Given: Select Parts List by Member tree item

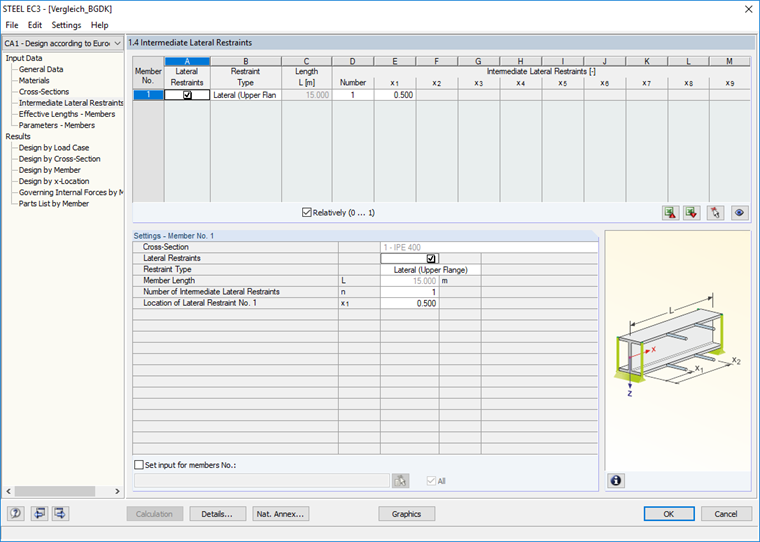Looking at the screenshot, I should coord(54,204).
